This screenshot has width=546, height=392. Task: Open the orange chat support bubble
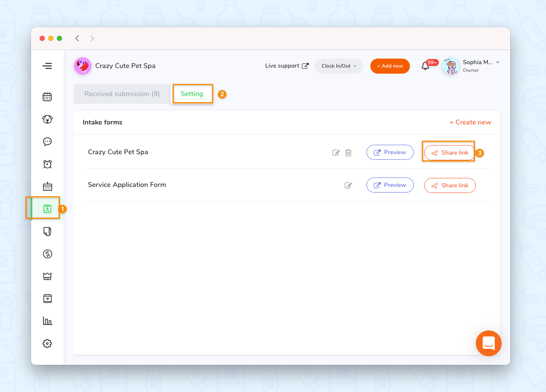click(489, 343)
